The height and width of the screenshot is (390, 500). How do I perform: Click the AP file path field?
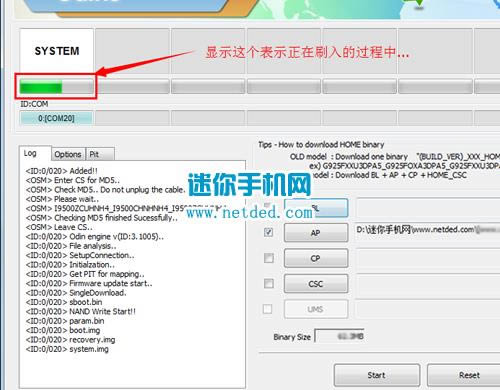428,231
